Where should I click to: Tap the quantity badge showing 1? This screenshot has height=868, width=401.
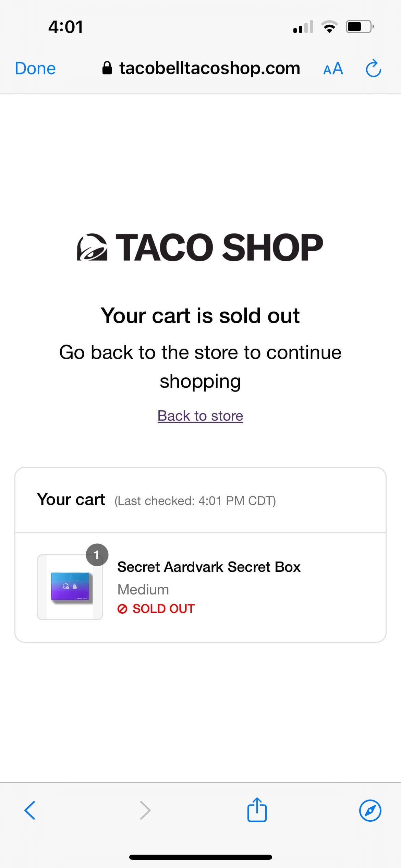click(x=97, y=555)
